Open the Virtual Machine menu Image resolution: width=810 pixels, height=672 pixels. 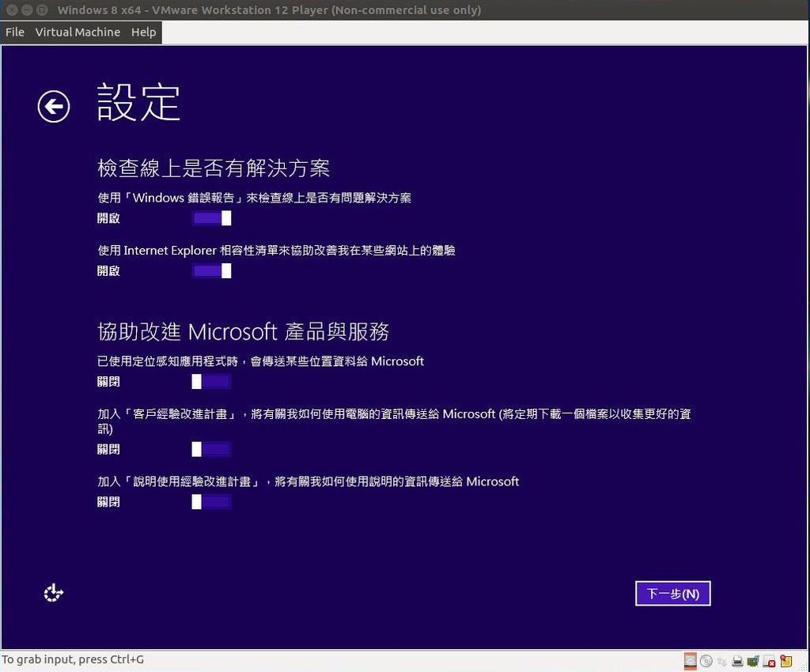click(78, 32)
